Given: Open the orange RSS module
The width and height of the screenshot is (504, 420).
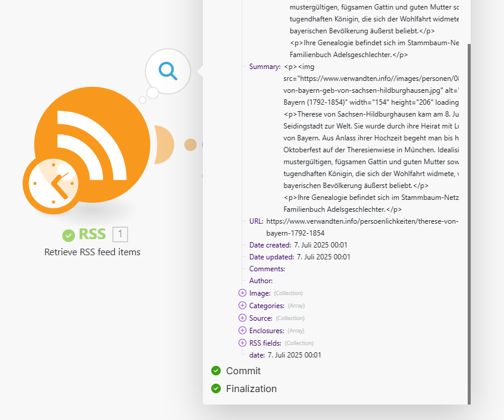Looking at the screenshot, I should point(92,145).
